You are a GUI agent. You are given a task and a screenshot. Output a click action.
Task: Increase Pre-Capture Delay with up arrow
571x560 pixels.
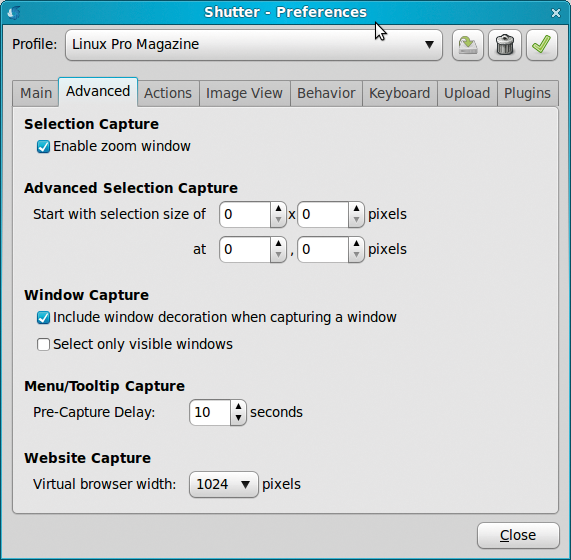238,407
